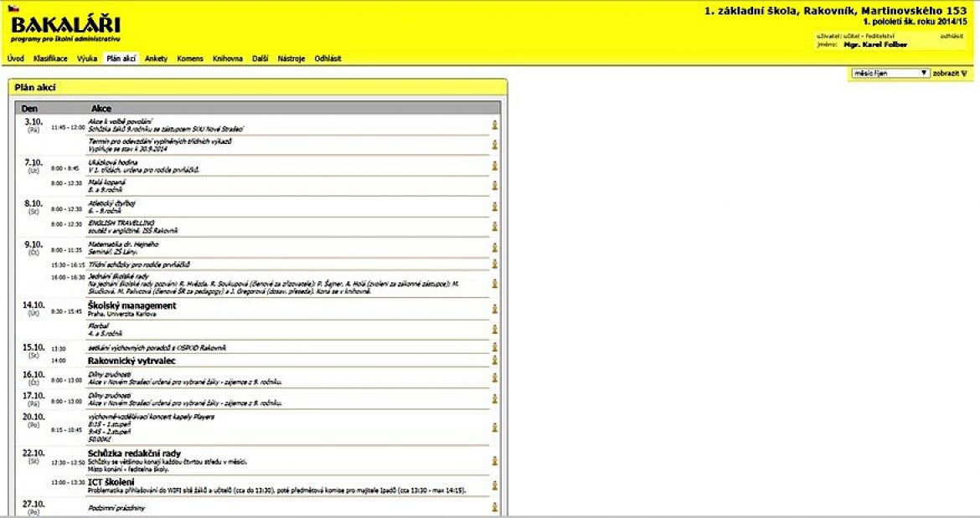
Task: Click the date 9.10. in the Den column
Action: pos(34,244)
